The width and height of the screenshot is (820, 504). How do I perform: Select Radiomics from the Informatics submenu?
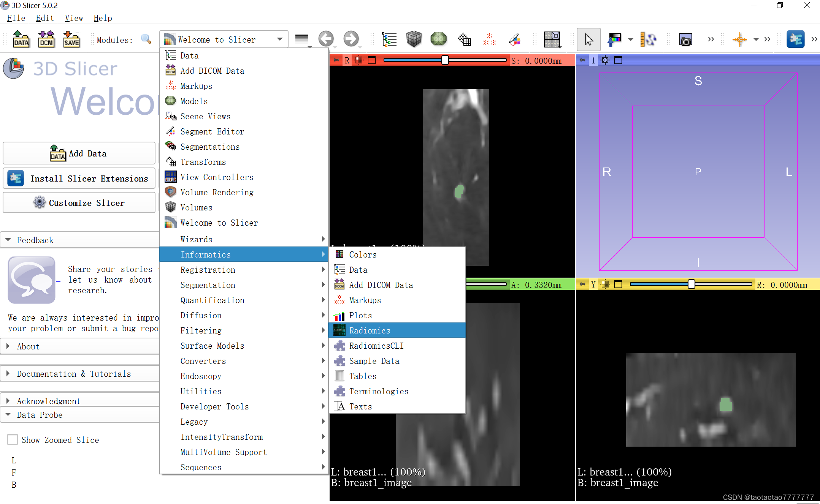(x=370, y=330)
